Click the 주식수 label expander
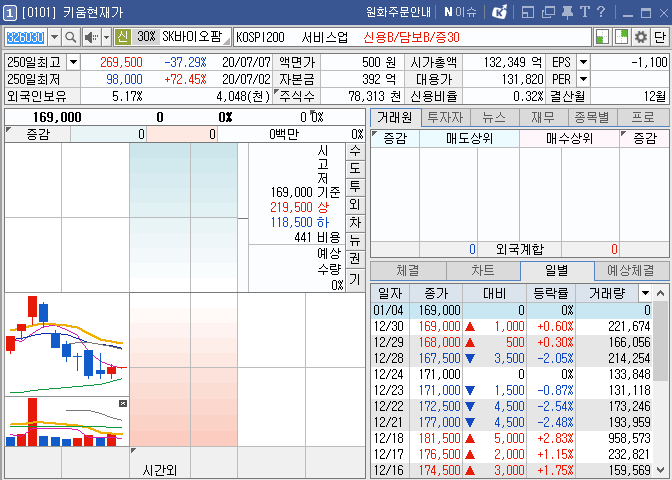Image resolution: width=672 pixels, height=480 pixels. (276, 91)
